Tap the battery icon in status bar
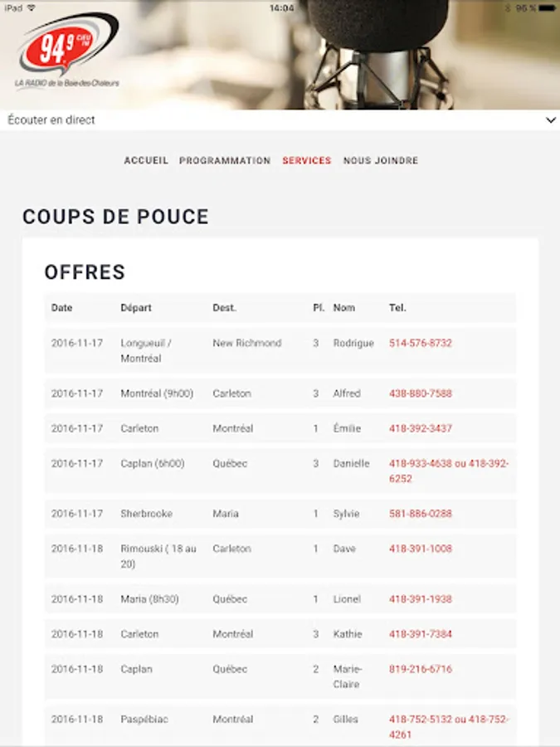This screenshot has height=747, width=560. [548, 7]
